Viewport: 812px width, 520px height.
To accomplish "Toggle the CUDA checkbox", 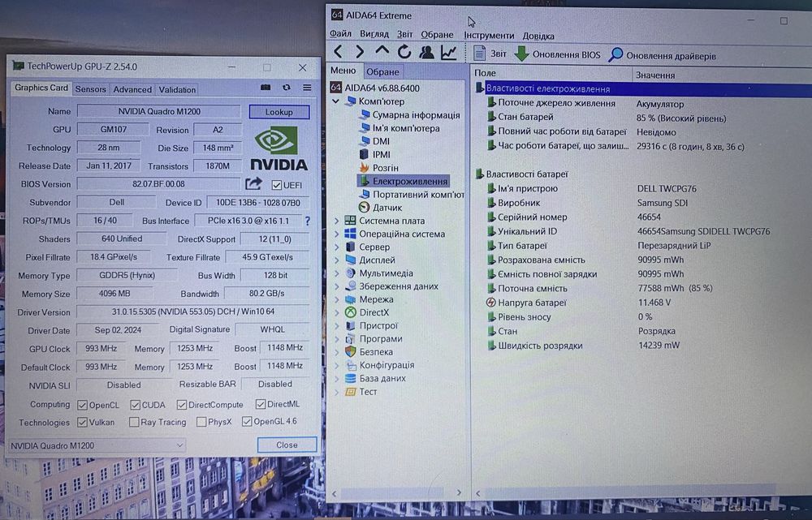I will [x=135, y=405].
